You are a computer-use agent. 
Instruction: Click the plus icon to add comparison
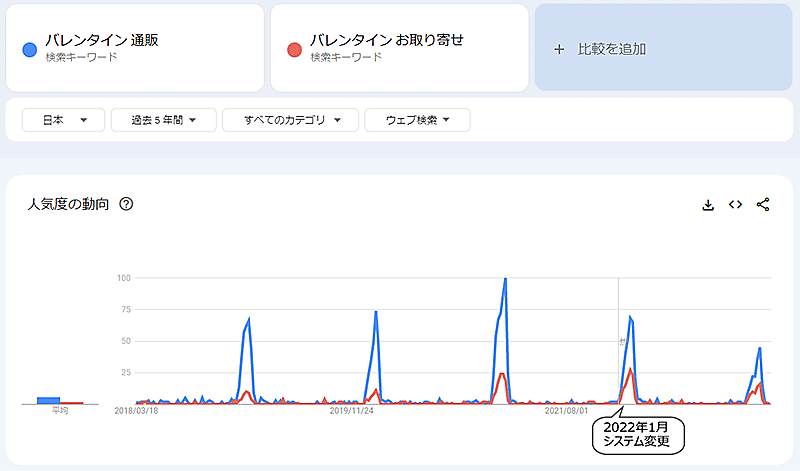coord(560,48)
